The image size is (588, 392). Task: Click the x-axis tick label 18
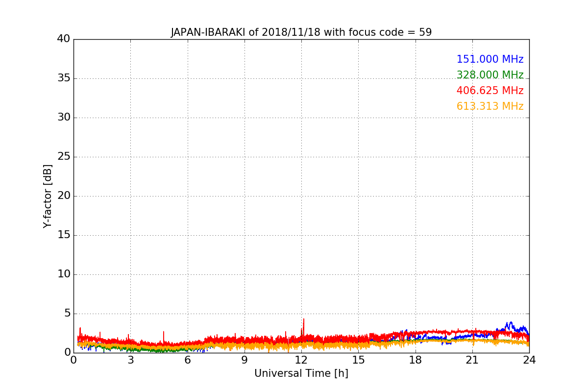(x=416, y=360)
